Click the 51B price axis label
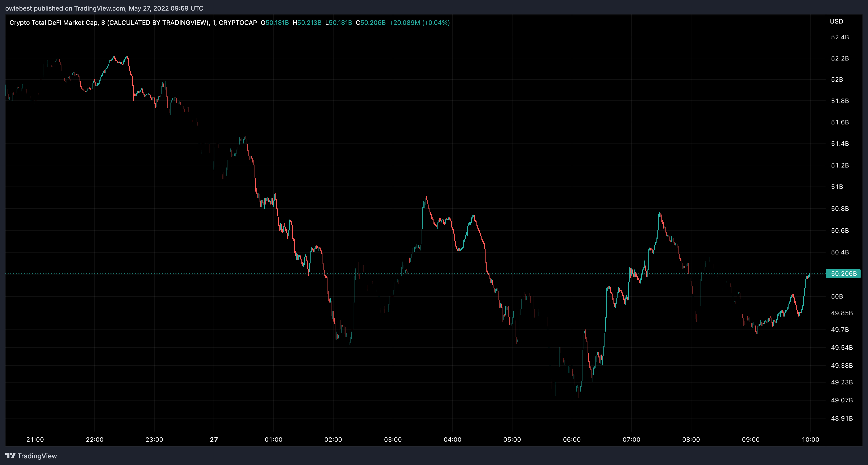Image resolution: width=868 pixels, height=465 pixels. [837, 187]
